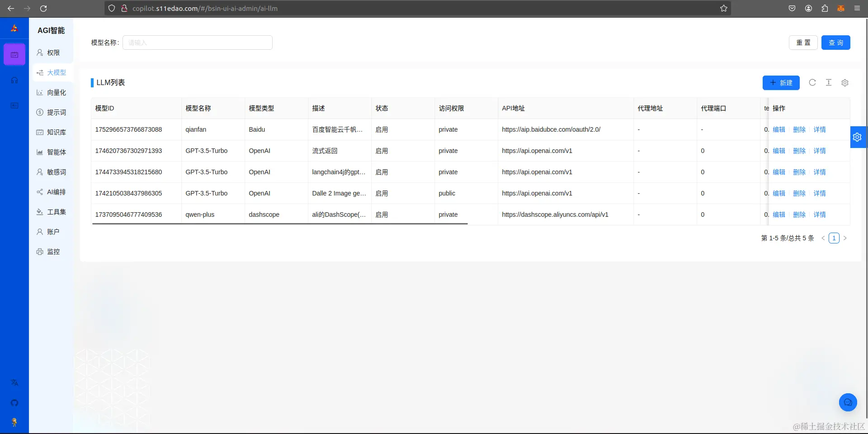
Task: Select page 1 in pagination
Action: [x=834, y=238]
